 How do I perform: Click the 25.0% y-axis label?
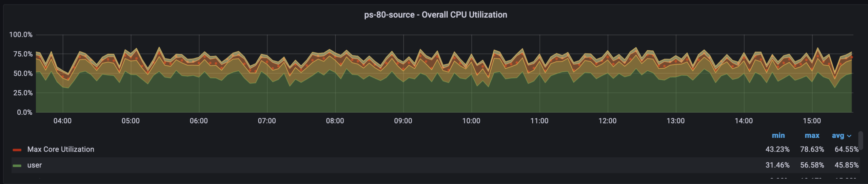pyautogui.click(x=23, y=93)
